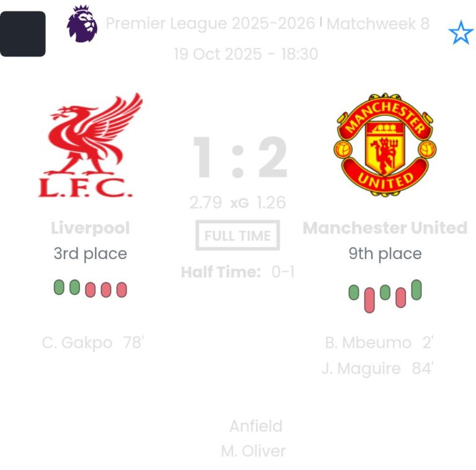This screenshot has width=476, height=470.
Task: Select the Matchweek 8 link
Action: point(378,24)
